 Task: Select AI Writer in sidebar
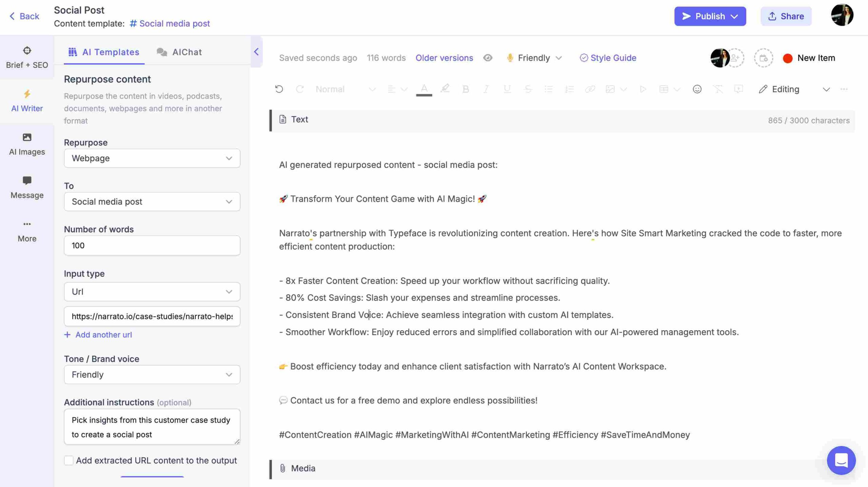point(27,101)
